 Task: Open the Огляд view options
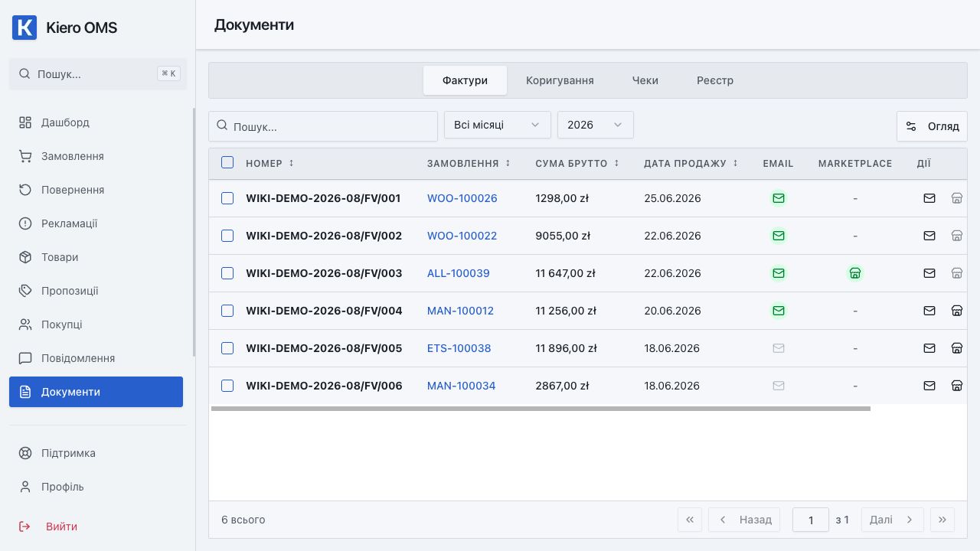[x=932, y=126]
